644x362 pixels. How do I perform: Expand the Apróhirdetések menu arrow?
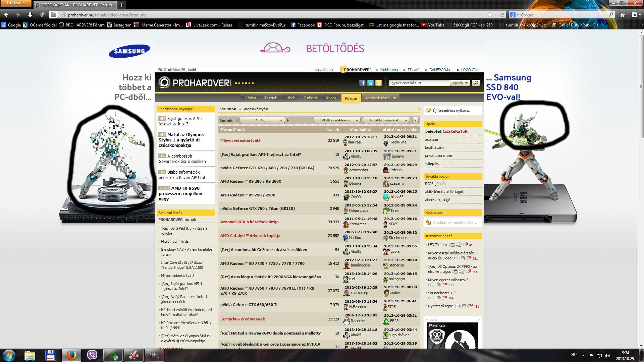click(x=394, y=98)
